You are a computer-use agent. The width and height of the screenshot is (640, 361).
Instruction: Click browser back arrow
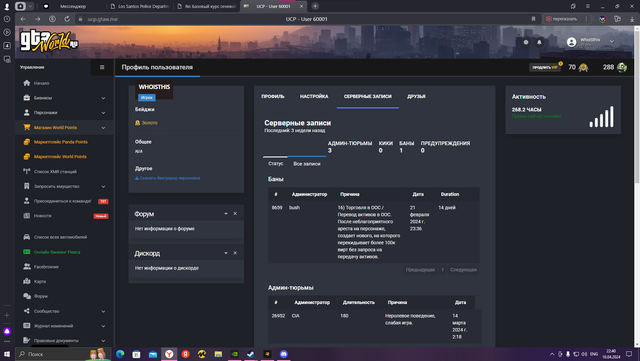click(23, 19)
